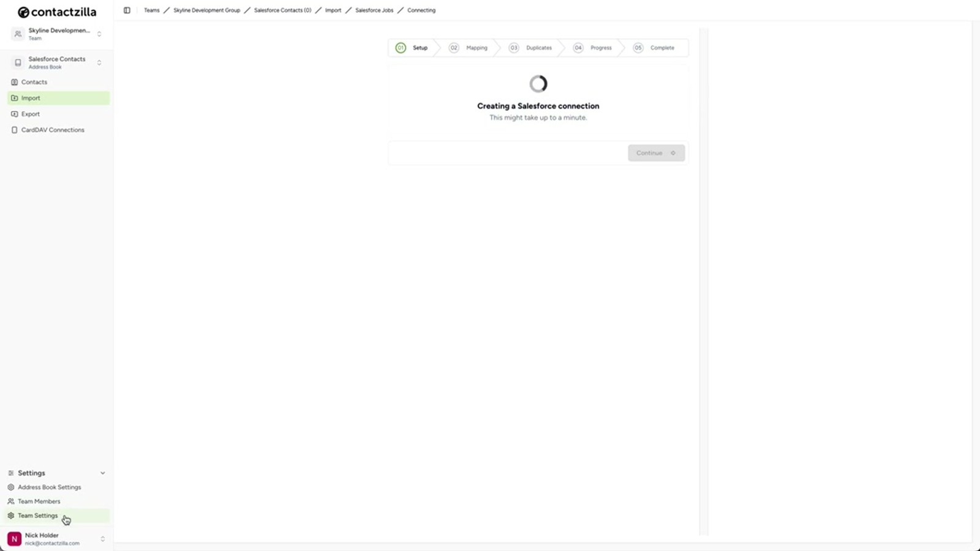This screenshot has width=980, height=551.
Task: Open CardDAV Connections page
Action: [58, 130]
